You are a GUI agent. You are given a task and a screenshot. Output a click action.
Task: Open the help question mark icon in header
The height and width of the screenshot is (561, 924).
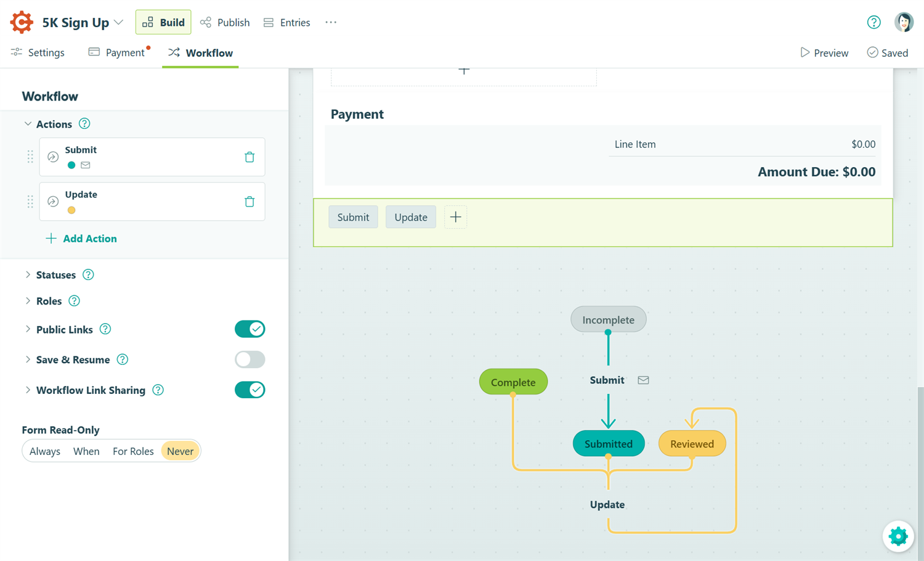point(873,22)
